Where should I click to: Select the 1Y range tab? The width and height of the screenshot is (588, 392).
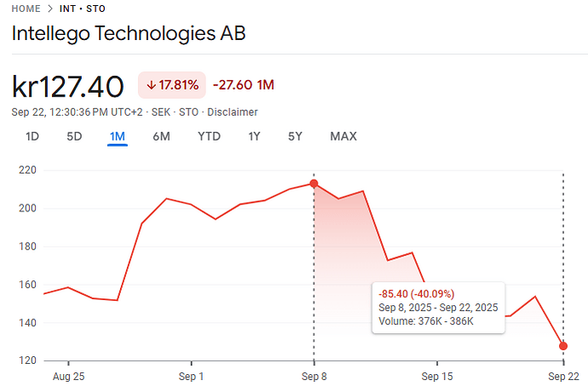[254, 136]
